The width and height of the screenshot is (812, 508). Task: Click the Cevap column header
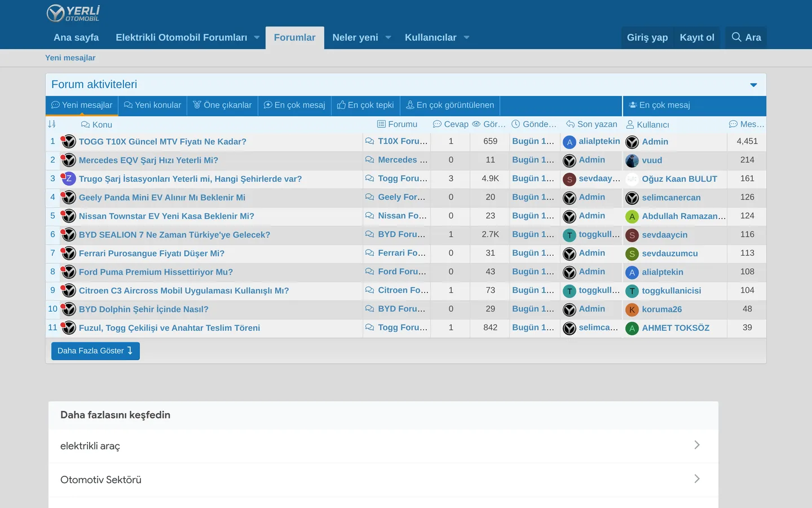point(451,124)
